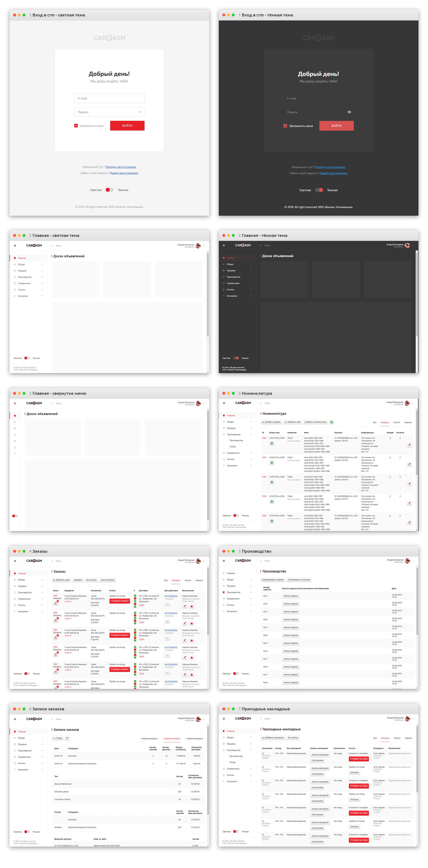
Task: Flip Светлая/Темная toggle in light Главная sidebar
Action: point(27,358)
